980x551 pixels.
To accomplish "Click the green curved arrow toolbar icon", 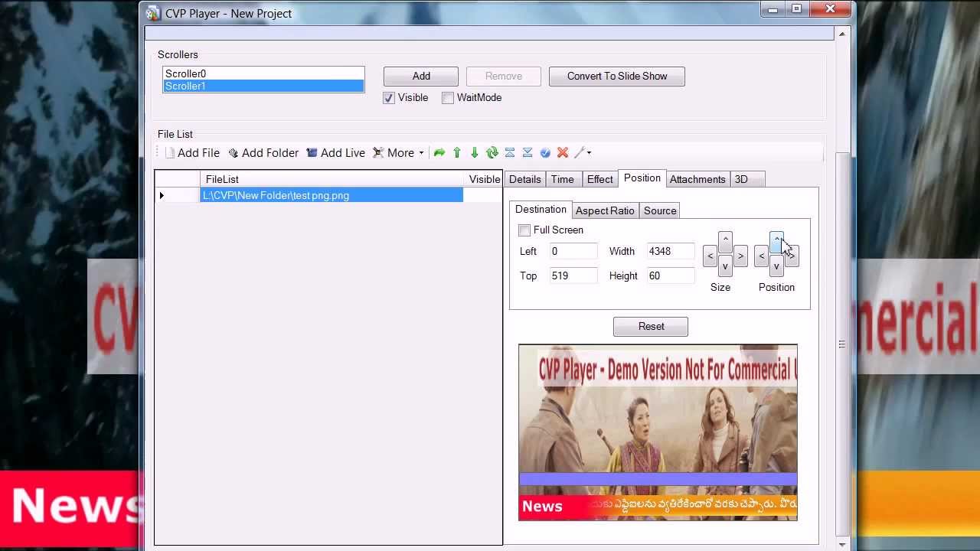I will click(439, 153).
